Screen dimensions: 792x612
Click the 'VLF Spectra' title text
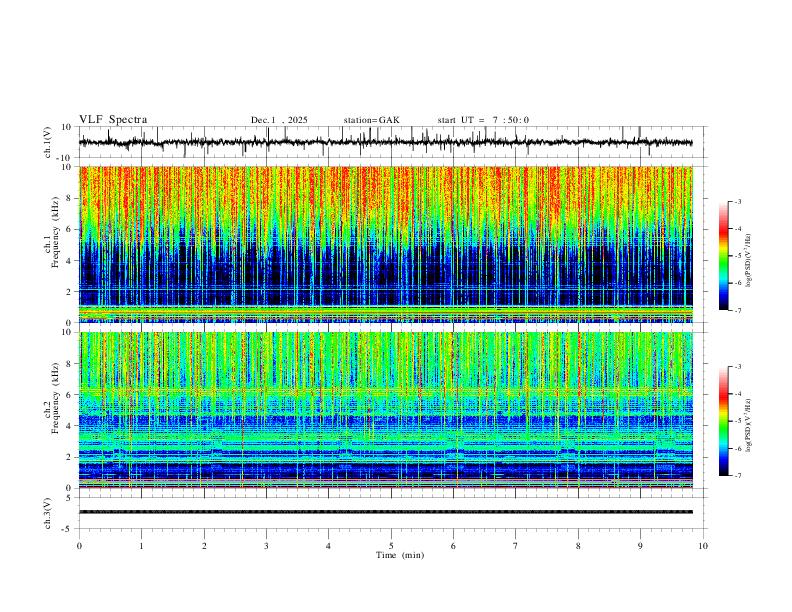(x=113, y=120)
